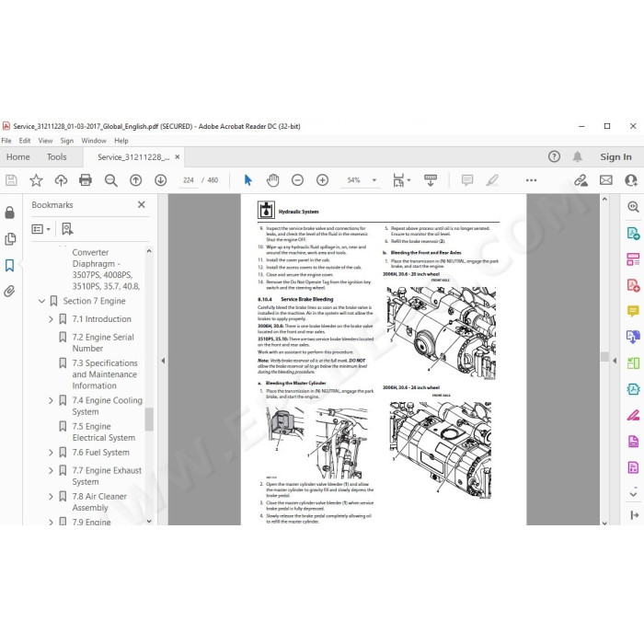The height and width of the screenshot is (644, 644).
Task: Expand the 7.8 Air Cleaner Assembly bookmark
Action: coord(51,497)
